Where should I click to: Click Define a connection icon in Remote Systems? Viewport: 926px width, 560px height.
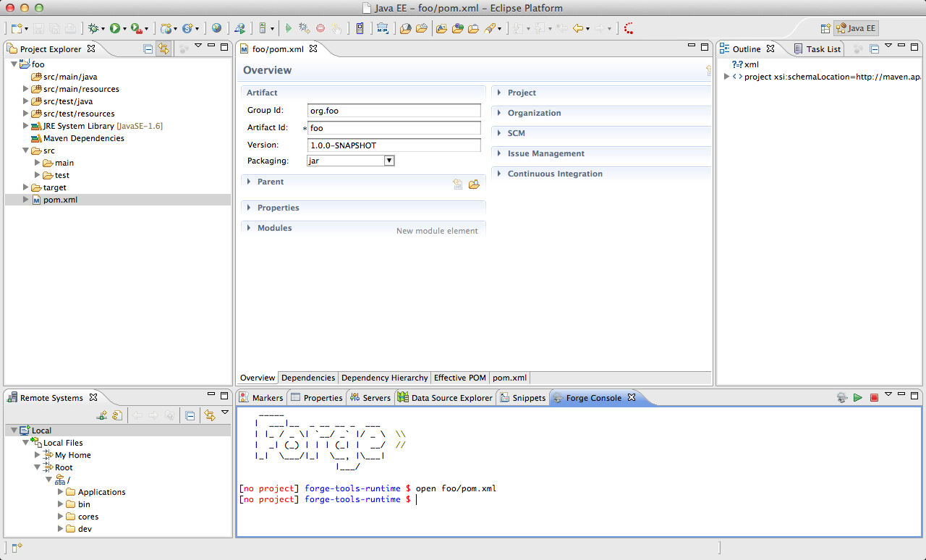tap(103, 415)
